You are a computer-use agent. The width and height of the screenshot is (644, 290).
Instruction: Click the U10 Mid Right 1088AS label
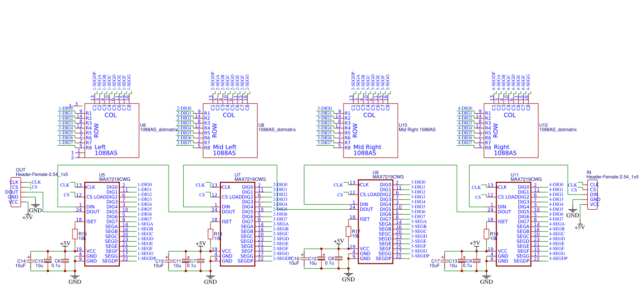click(417, 128)
